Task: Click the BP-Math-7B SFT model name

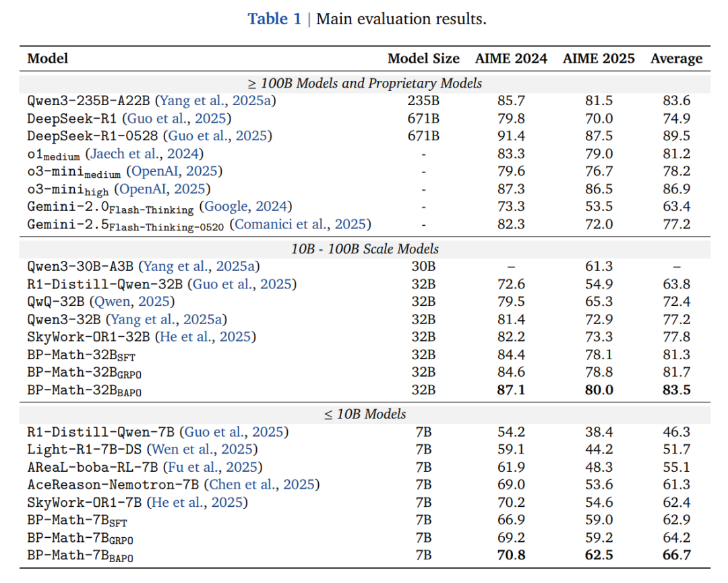Action: (x=77, y=521)
